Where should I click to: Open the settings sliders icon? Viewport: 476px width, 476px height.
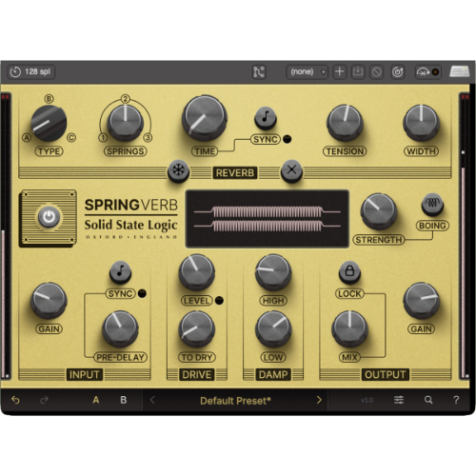coord(399,400)
